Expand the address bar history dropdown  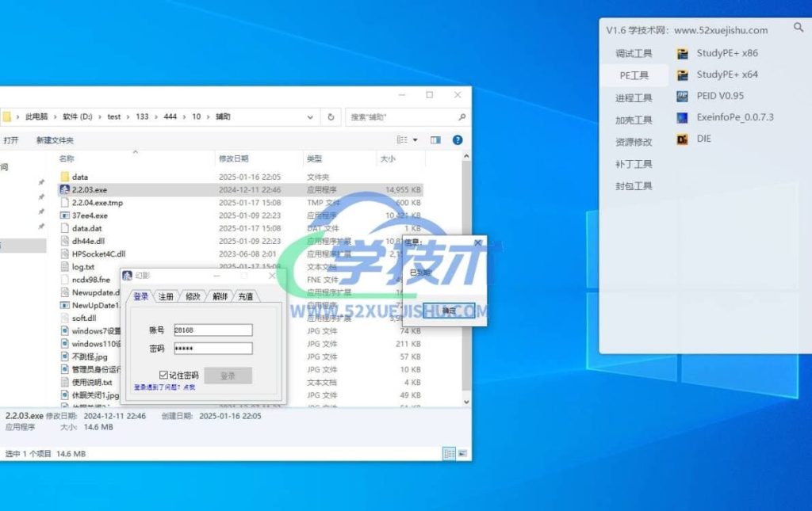310,116
